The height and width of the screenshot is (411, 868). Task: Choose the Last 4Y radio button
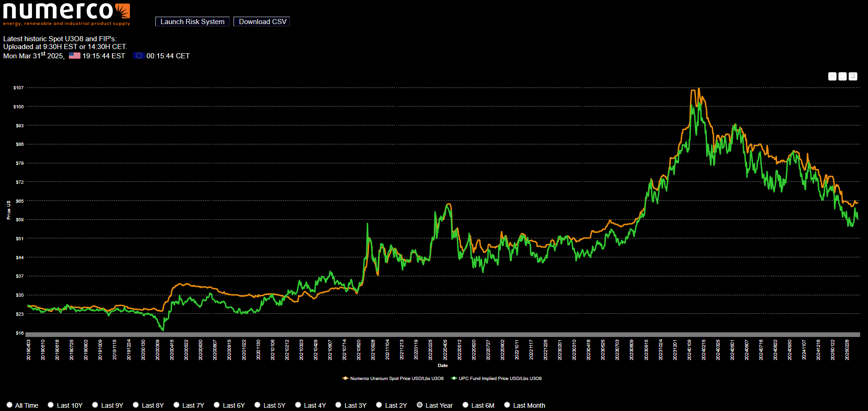(298, 405)
